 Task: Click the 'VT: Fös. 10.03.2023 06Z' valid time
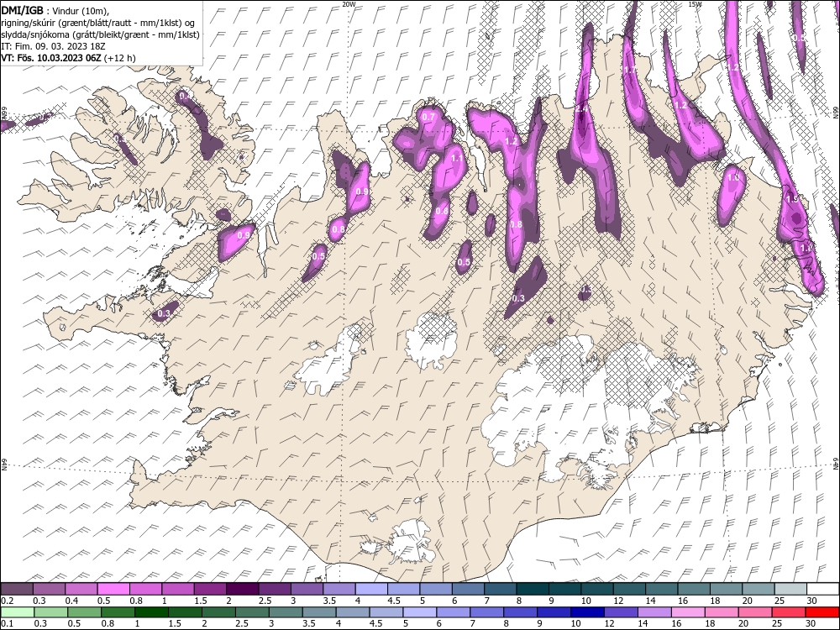click(x=51, y=58)
